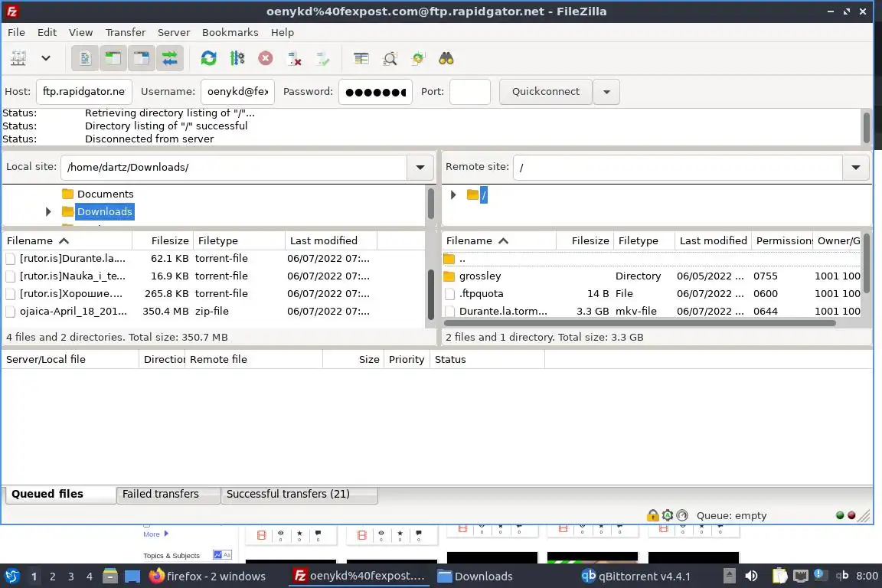Expand the root folder in remote tree

click(x=453, y=195)
